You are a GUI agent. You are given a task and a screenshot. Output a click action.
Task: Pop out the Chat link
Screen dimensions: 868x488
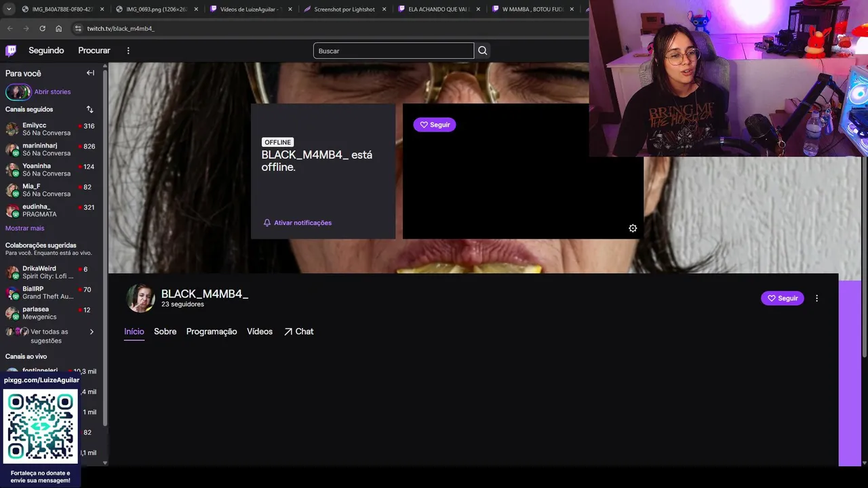[298, 331]
